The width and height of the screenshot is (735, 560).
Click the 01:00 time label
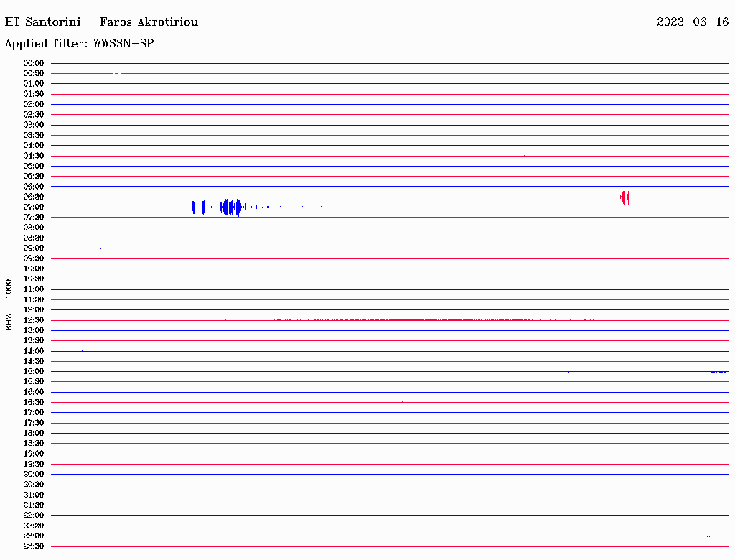34,84
